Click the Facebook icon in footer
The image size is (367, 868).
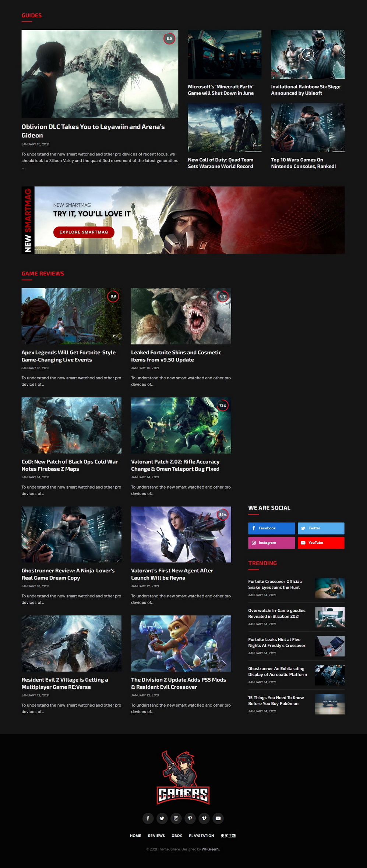(148, 818)
